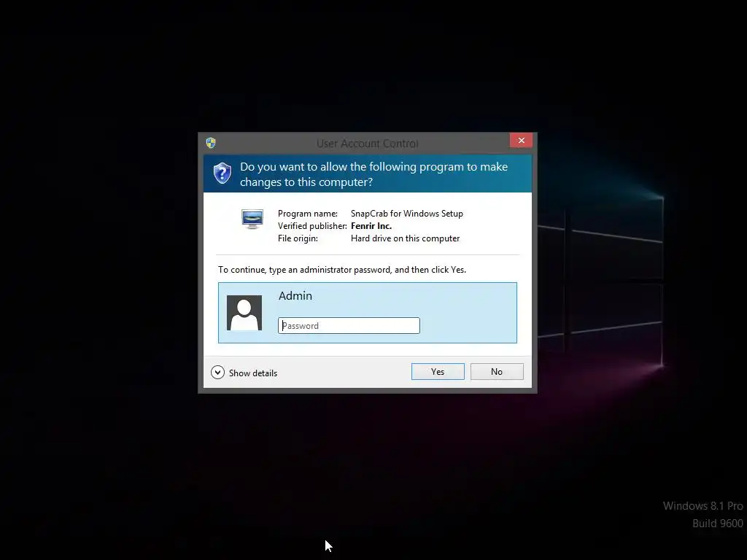Click the Admin user avatar picture
The height and width of the screenshot is (560, 747).
(244, 313)
